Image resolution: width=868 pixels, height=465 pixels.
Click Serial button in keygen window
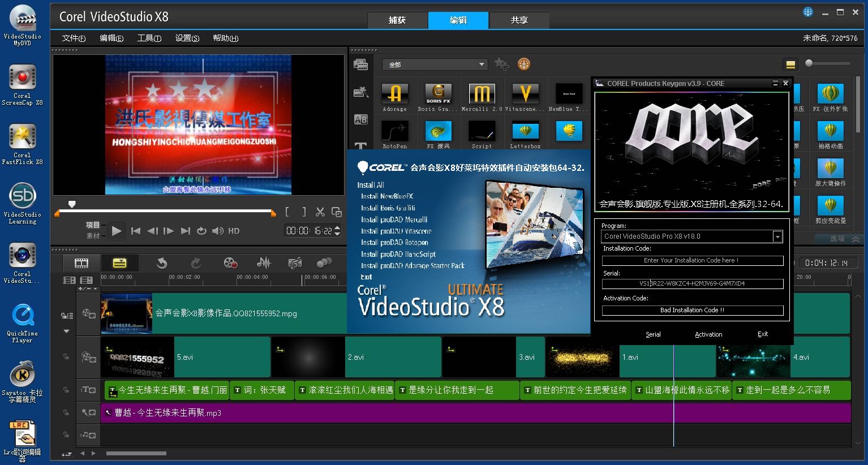[653, 334]
